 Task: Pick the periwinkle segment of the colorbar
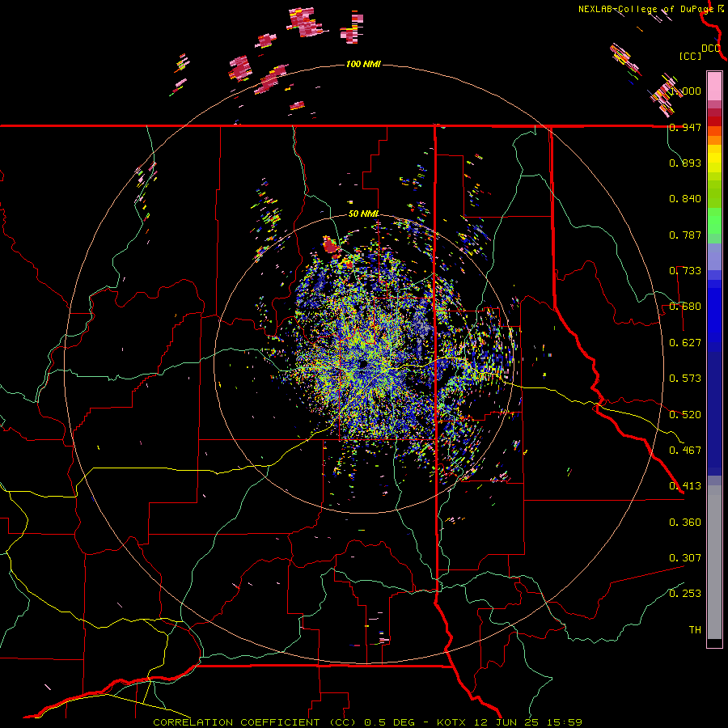[x=714, y=256]
